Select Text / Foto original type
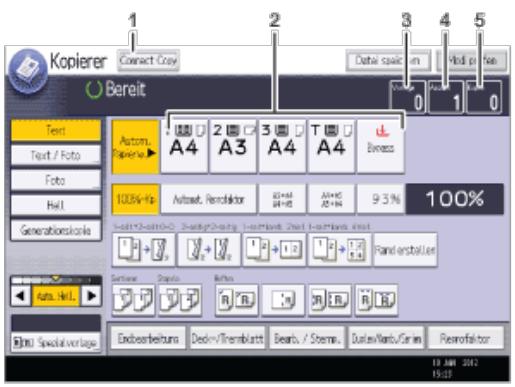This screenshot has height=387, width=515. 56,155
